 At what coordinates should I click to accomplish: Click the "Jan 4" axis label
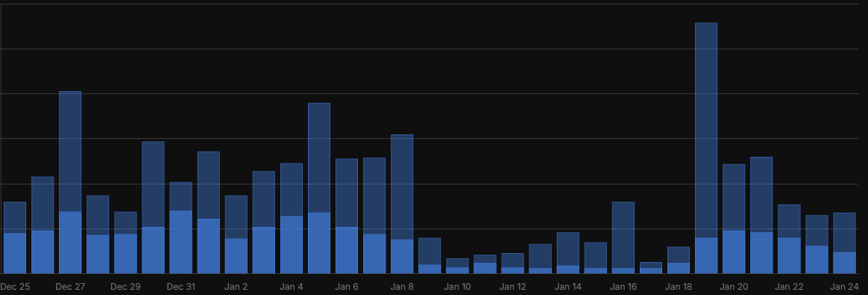click(291, 287)
